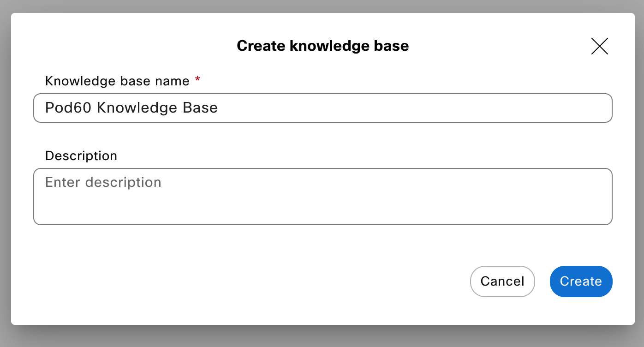Click "Knowledge" inside the name field text
This screenshot has height=347, width=644.
click(137, 108)
